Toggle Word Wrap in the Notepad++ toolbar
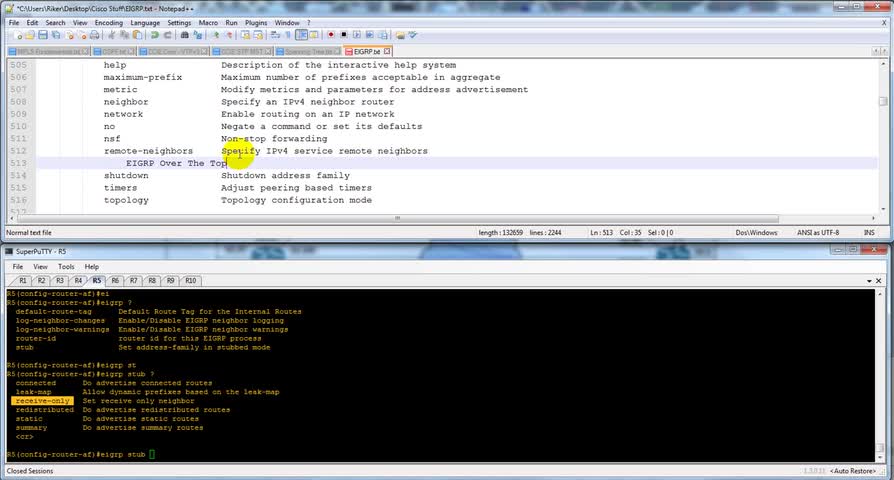This screenshot has height=480, width=894. (275, 35)
